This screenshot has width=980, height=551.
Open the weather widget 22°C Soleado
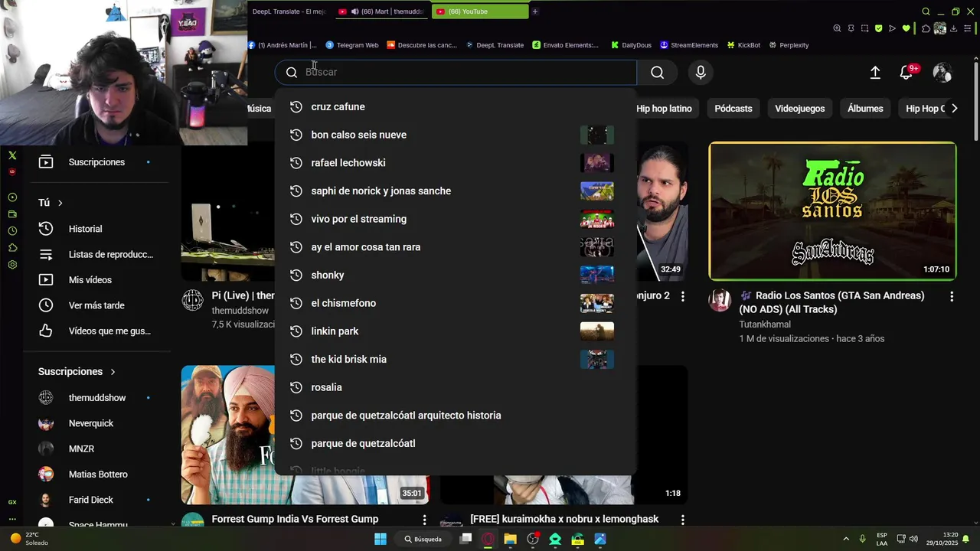[29, 539]
